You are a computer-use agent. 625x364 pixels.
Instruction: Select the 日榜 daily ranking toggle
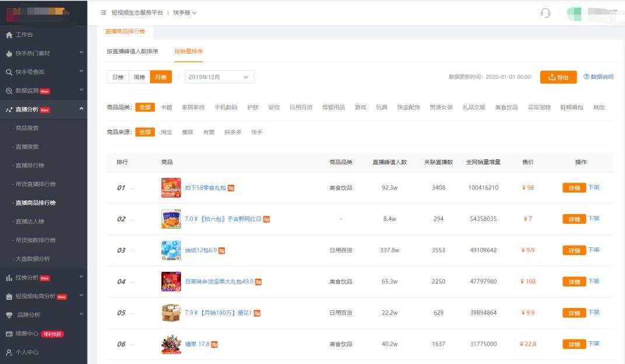tap(117, 77)
